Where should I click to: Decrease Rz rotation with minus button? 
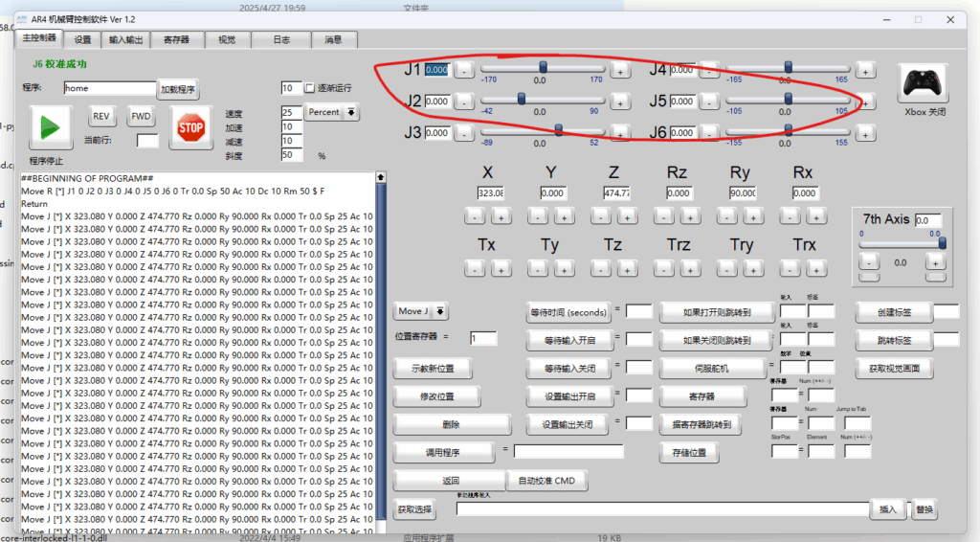point(661,217)
